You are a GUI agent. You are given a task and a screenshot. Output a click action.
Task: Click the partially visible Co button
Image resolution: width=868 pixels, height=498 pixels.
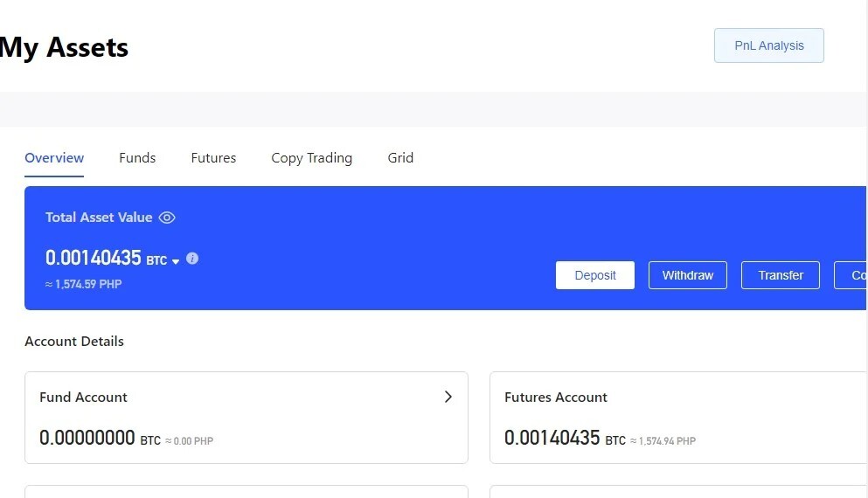[x=851, y=275]
